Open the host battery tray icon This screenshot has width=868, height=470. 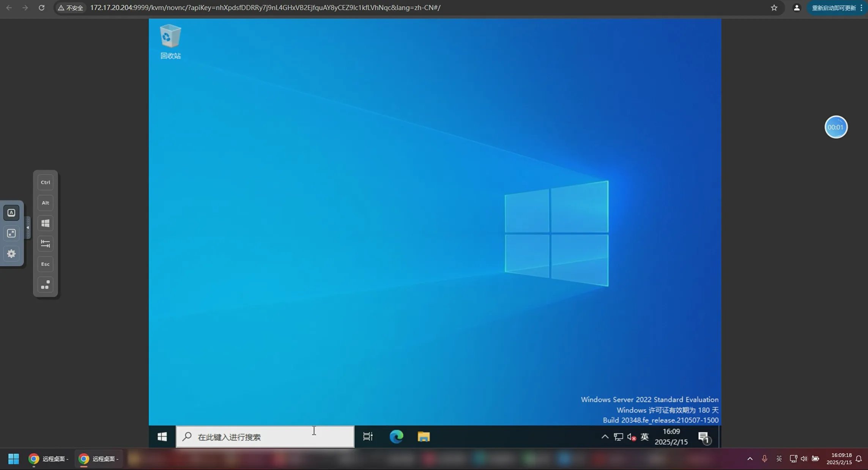815,459
